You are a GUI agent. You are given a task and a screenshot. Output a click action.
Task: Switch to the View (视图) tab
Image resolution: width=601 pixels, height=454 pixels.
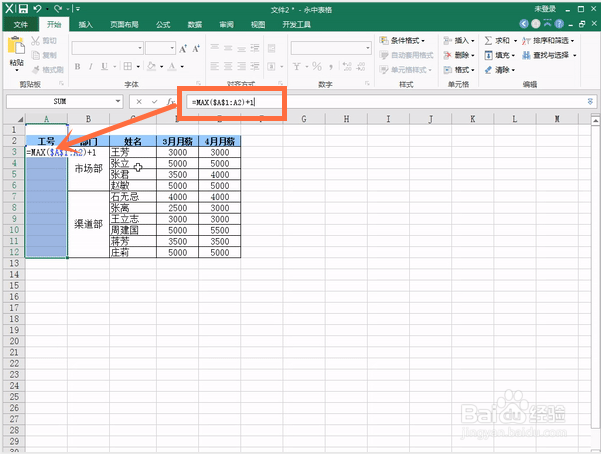(258, 25)
